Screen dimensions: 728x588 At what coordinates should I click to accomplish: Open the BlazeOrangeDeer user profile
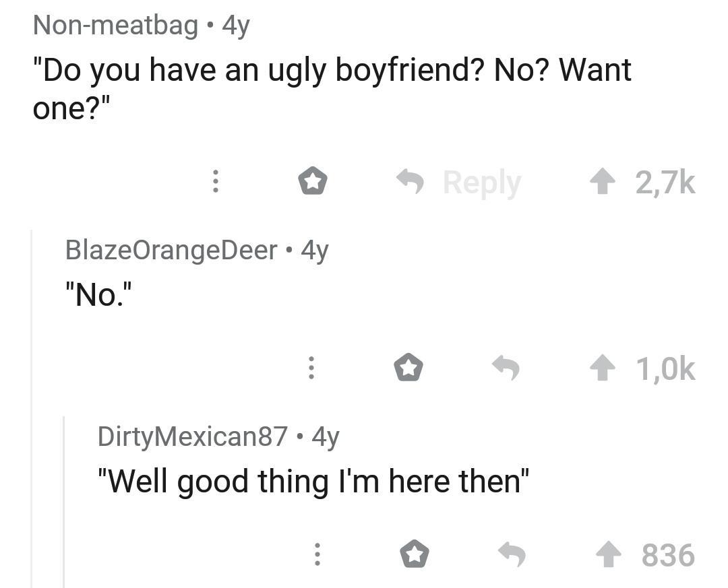click(x=171, y=250)
